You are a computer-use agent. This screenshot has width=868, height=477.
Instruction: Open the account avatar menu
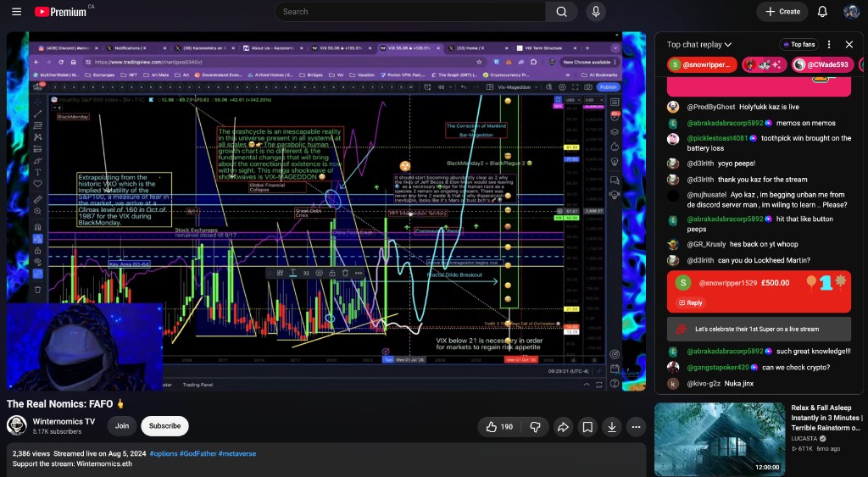pos(851,12)
